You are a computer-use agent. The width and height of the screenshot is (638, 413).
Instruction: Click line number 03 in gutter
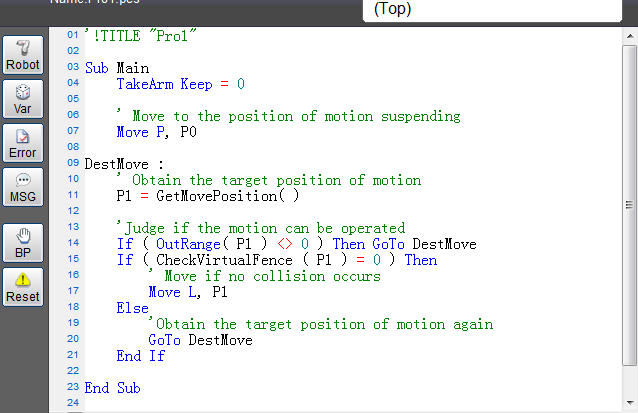[x=72, y=68]
